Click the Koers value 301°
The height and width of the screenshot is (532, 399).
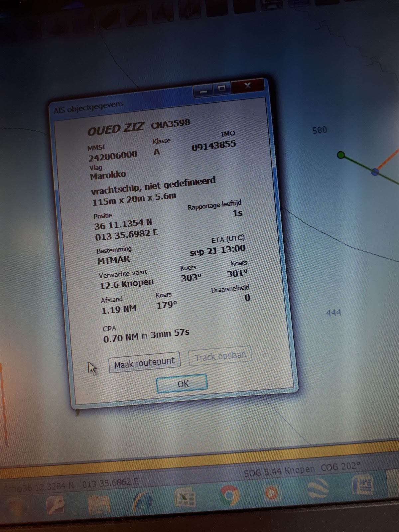pyautogui.click(x=237, y=273)
